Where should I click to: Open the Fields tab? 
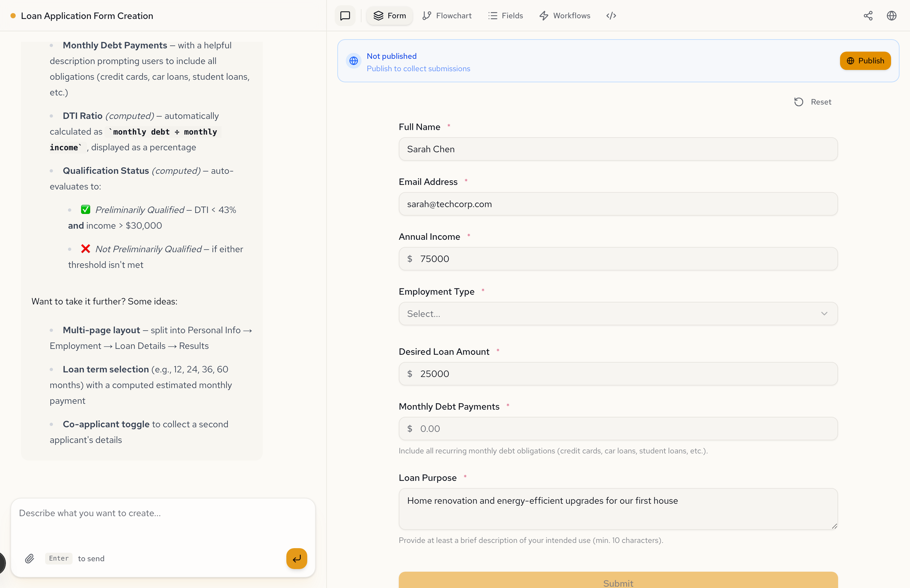coord(505,16)
